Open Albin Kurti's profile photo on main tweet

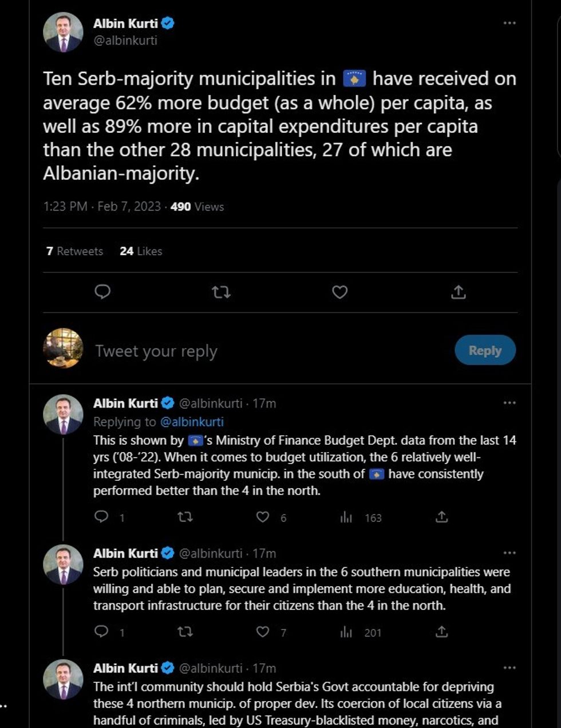coord(63,32)
